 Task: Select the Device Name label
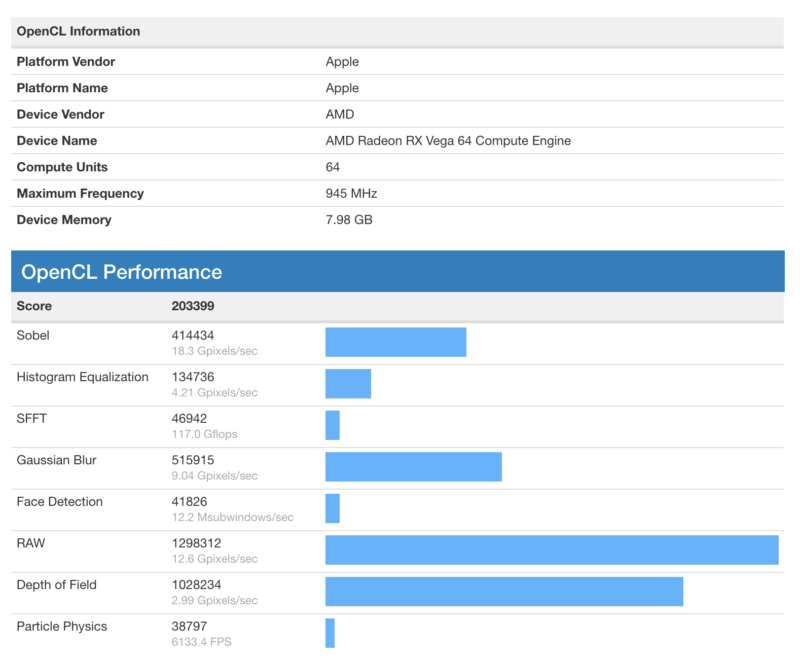(57, 141)
